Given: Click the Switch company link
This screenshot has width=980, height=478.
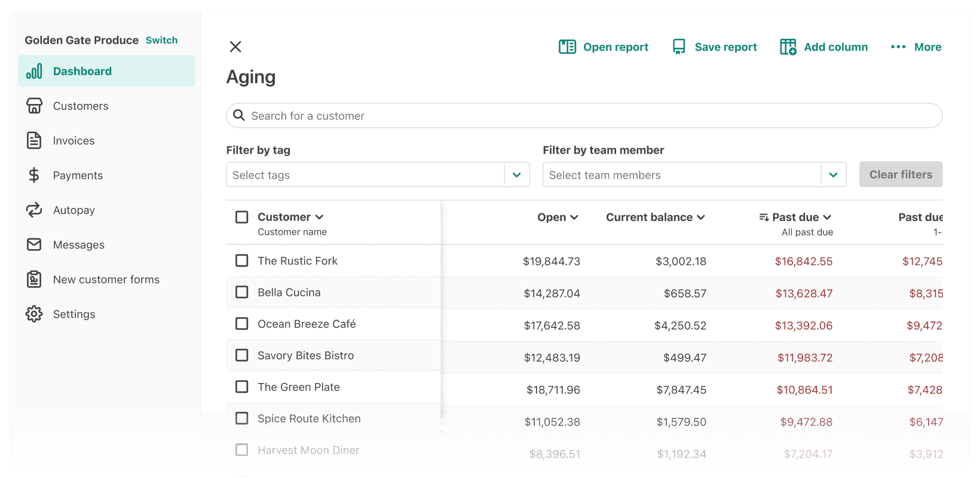Looking at the screenshot, I should (161, 40).
